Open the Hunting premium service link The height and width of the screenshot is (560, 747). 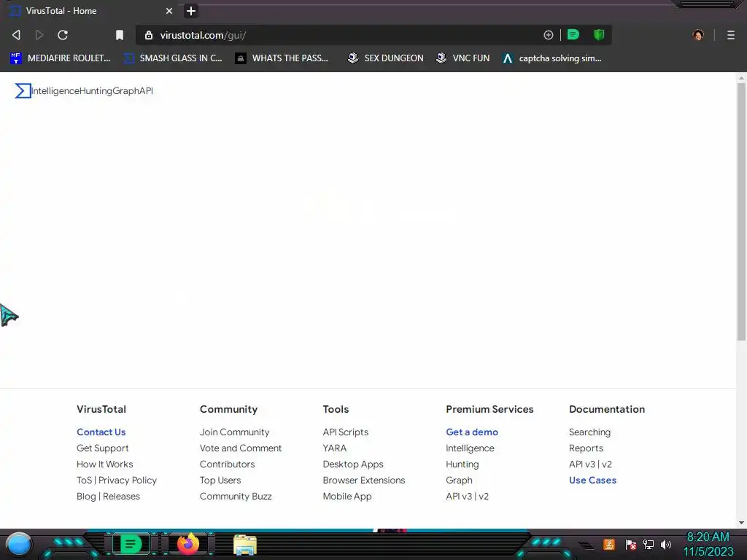tap(462, 464)
